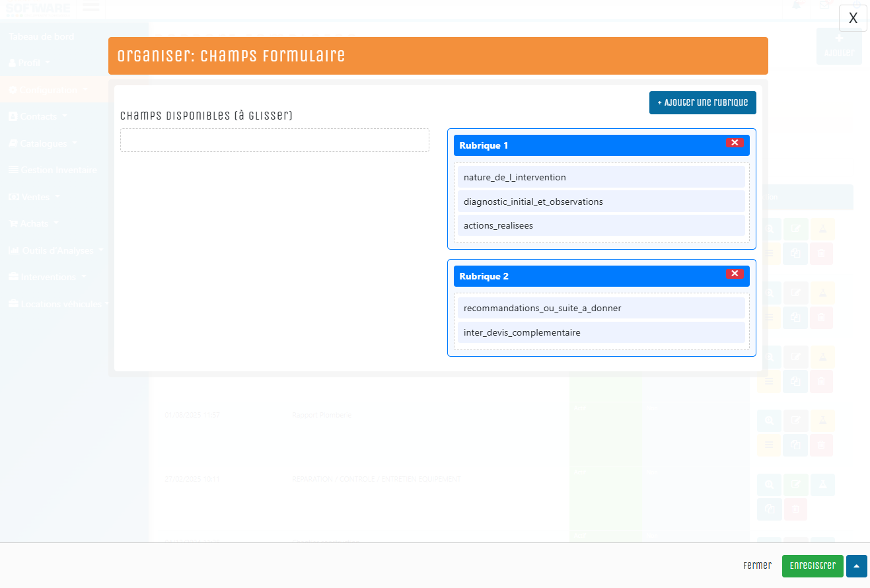Click the green Enregistrer button

(x=812, y=566)
